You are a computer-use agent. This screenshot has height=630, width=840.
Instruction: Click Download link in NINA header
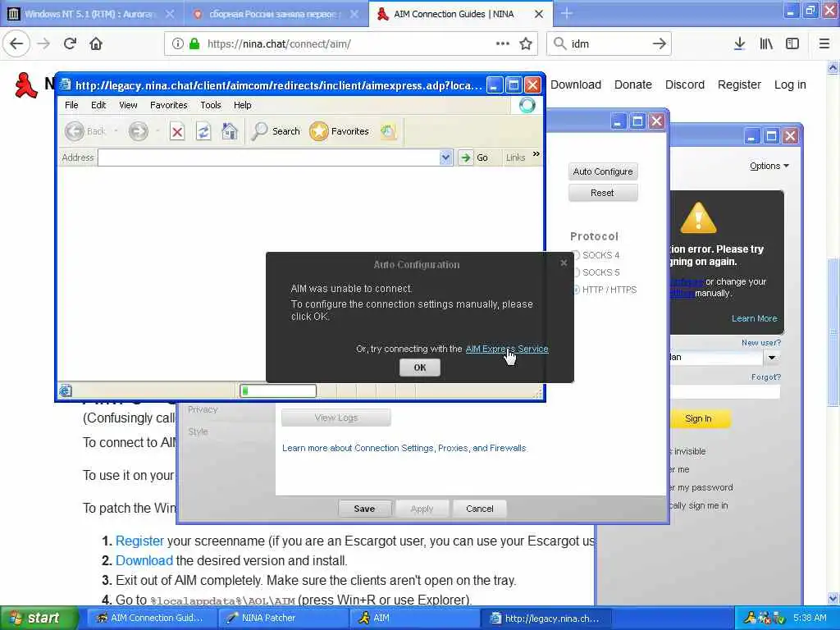575,84
